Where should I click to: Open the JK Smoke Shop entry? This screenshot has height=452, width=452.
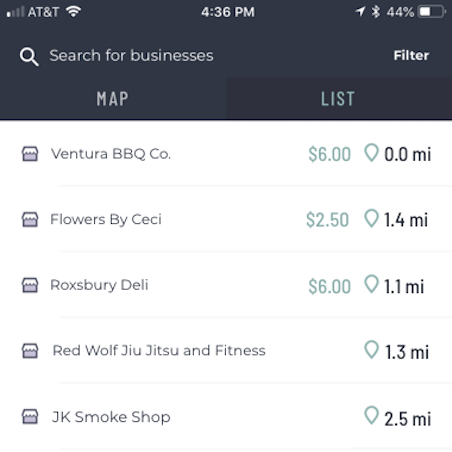(226, 417)
